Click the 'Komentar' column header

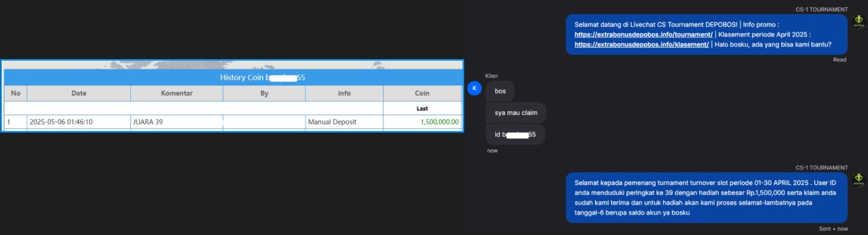pyautogui.click(x=177, y=93)
